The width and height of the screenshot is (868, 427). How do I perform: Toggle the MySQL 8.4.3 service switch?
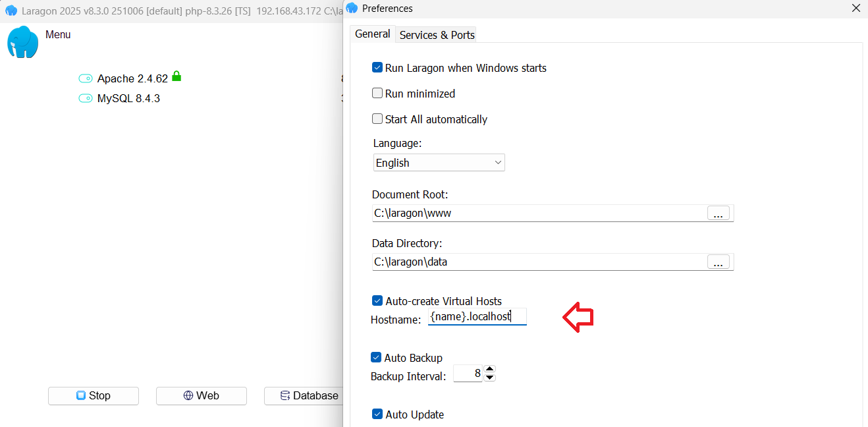[86, 98]
